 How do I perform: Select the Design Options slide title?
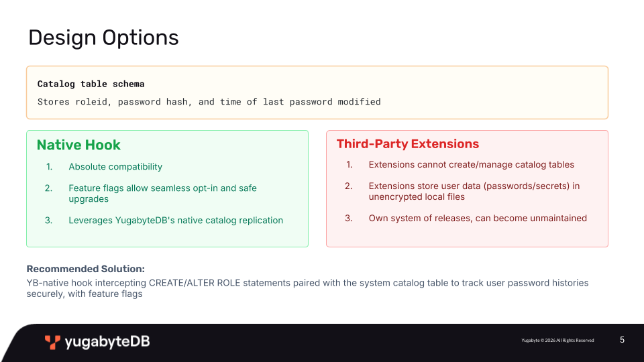(103, 38)
